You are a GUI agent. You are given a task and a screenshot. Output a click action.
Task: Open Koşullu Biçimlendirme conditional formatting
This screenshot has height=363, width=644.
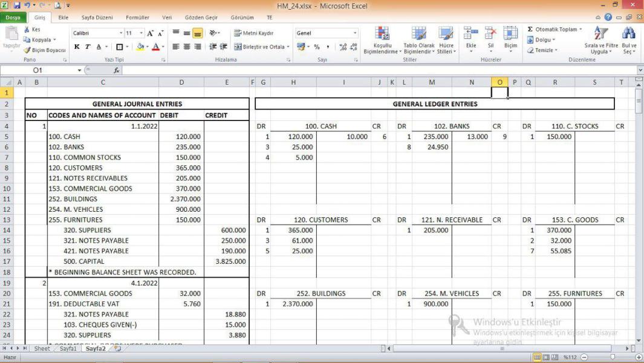382,41
